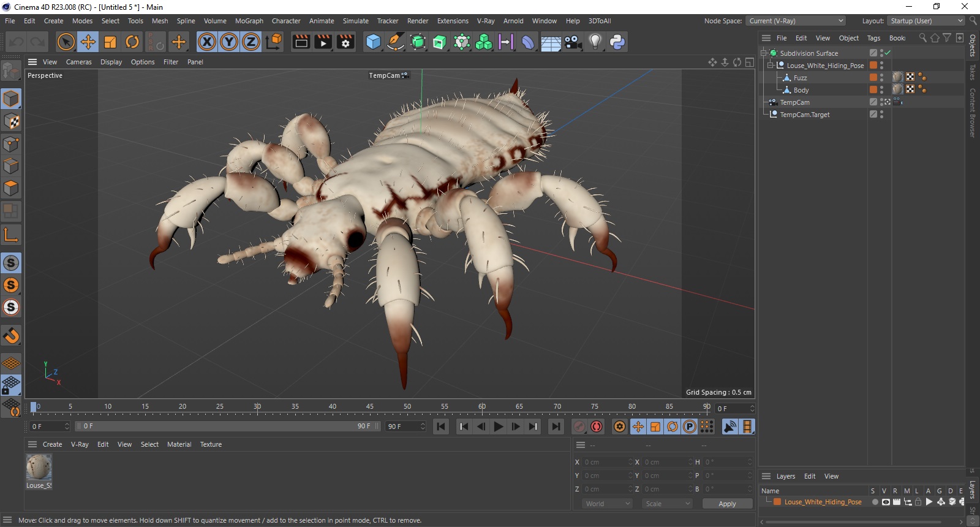Switch to Model mode
This screenshot has height=527, width=980.
click(x=11, y=99)
